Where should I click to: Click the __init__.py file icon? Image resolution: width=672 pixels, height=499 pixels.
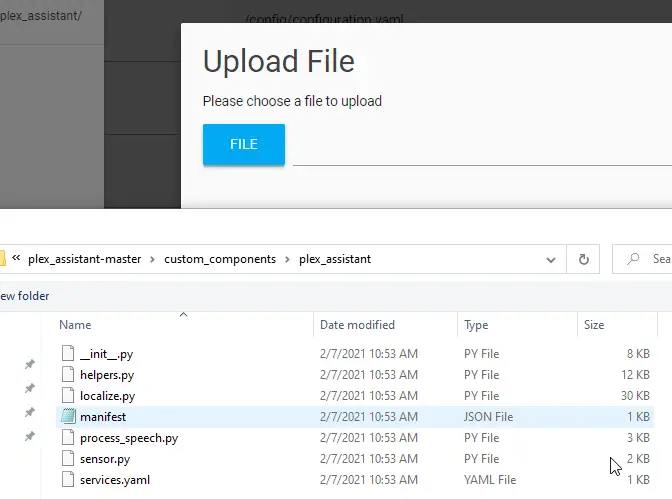68,353
